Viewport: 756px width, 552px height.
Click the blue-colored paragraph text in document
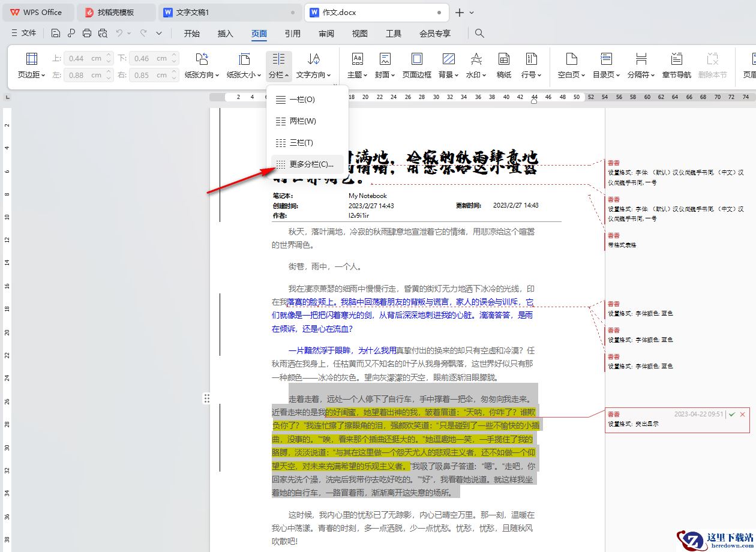click(402, 315)
